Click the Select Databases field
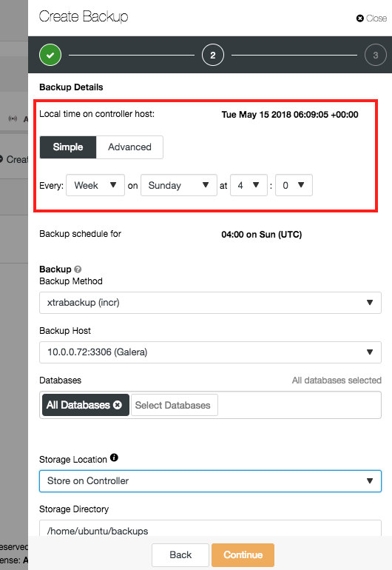 tap(175, 405)
